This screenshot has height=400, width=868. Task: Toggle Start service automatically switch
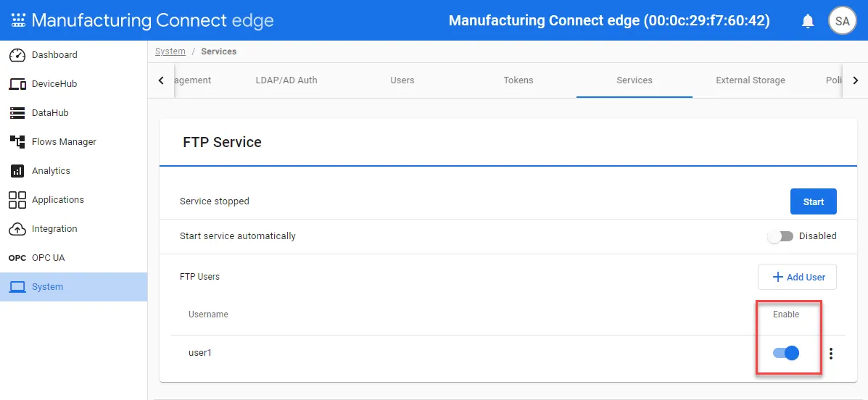tap(780, 236)
